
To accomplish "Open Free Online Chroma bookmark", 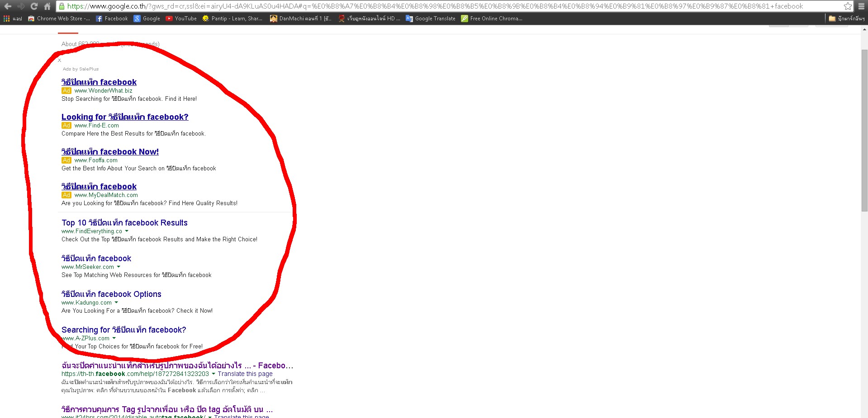I will (x=492, y=19).
